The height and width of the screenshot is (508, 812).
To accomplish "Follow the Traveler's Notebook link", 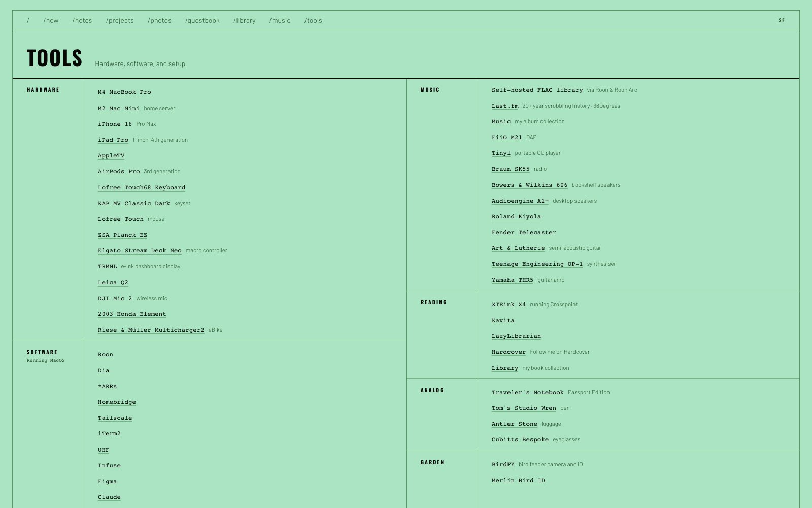I will (x=528, y=392).
